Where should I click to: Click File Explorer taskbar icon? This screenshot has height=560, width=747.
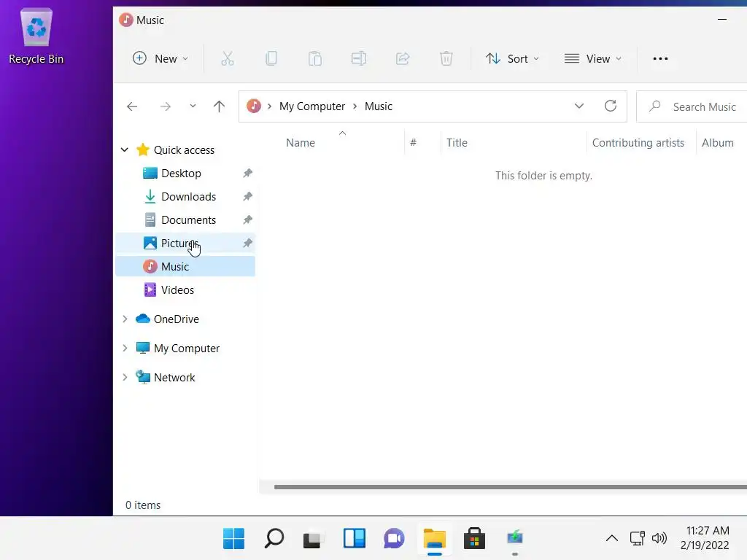pyautogui.click(x=435, y=540)
